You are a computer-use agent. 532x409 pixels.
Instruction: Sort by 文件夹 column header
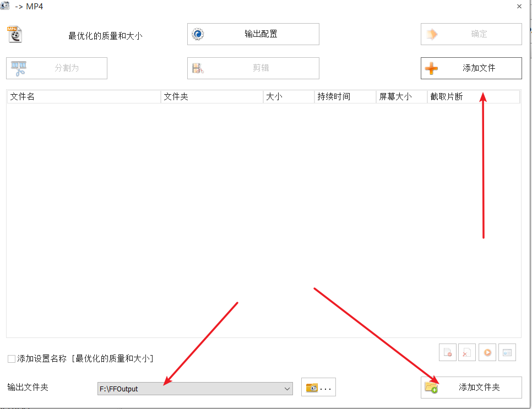click(212, 97)
